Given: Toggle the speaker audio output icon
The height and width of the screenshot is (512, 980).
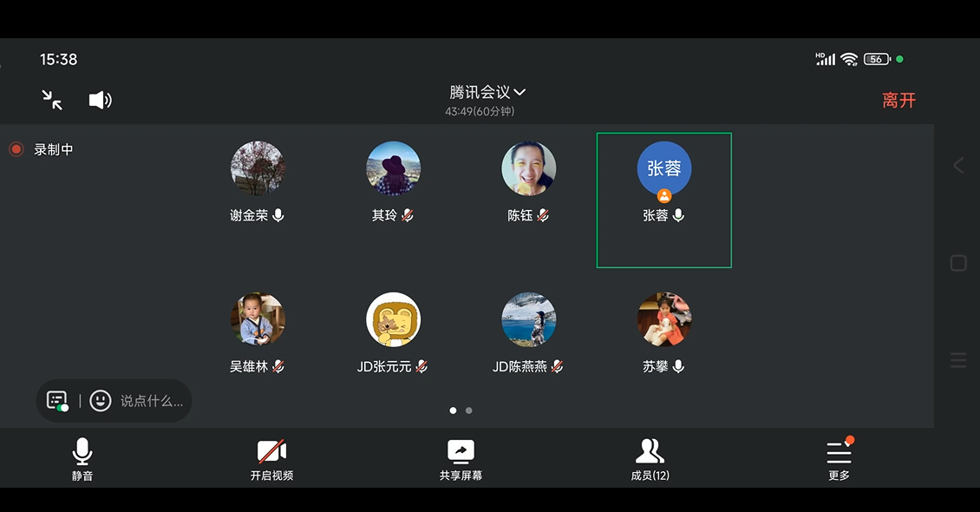Looking at the screenshot, I should click(100, 100).
